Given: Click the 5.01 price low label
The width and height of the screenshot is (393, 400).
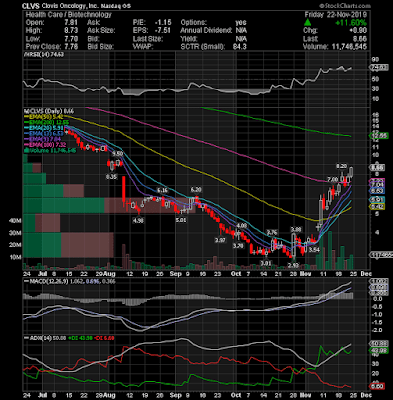Looking at the screenshot, I should coord(181,220).
